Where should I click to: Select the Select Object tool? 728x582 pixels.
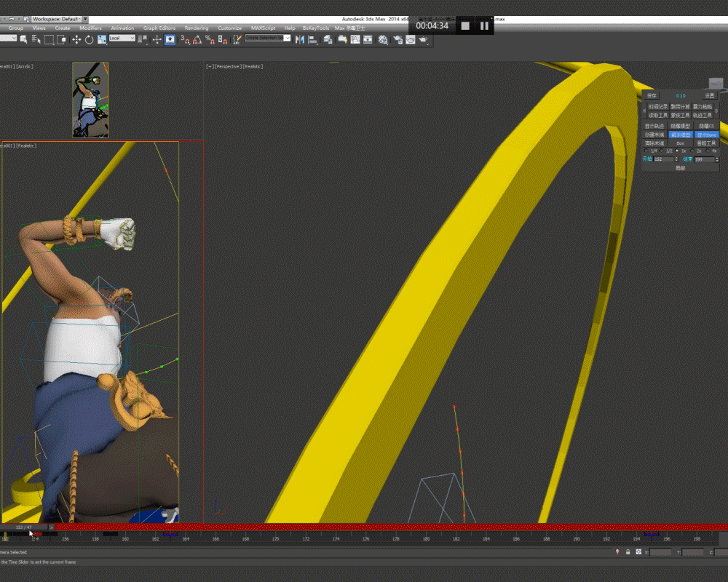23,39
